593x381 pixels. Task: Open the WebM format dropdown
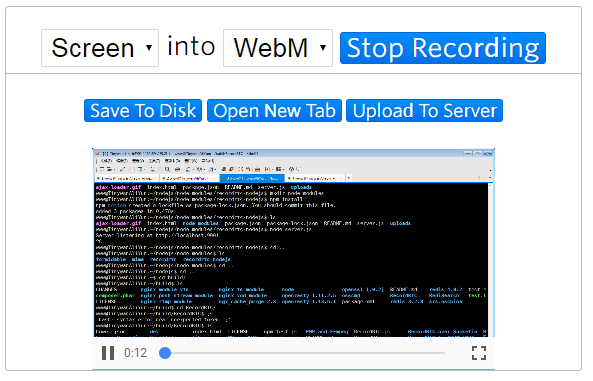pyautogui.click(x=278, y=48)
